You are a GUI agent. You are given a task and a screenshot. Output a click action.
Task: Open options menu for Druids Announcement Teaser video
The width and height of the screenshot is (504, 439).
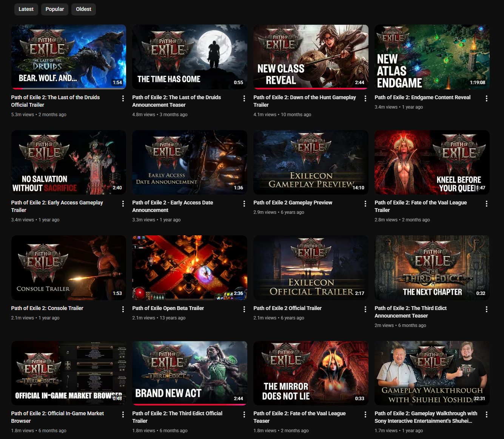point(244,98)
